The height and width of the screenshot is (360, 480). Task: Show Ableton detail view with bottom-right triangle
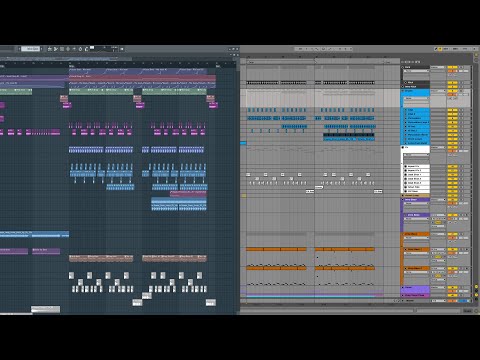point(476,311)
